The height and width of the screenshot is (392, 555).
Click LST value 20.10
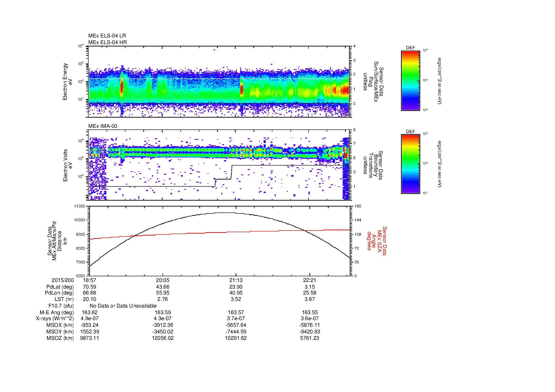pyautogui.click(x=90, y=299)
